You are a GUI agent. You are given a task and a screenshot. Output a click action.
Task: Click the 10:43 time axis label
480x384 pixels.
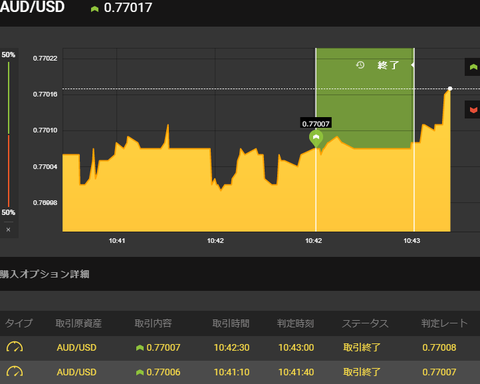pos(412,241)
